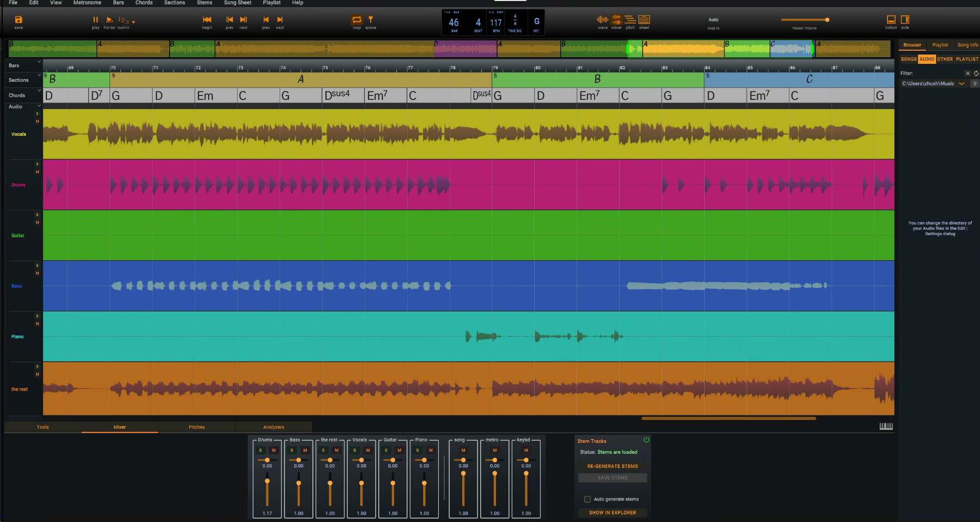Mute the Drums track in the track header
The height and width of the screenshot is (522, 980).
pyautogui.click(x=37, y=172)
